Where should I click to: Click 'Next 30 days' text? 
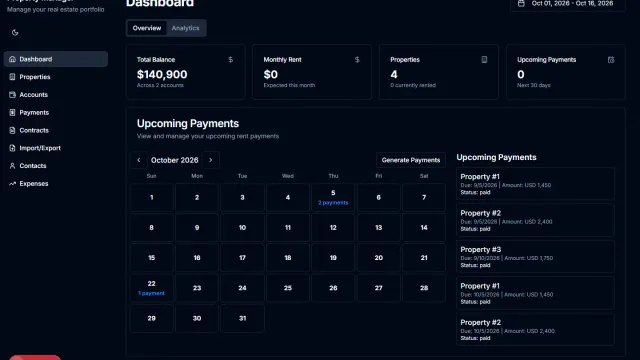click(x=534, y=85)
